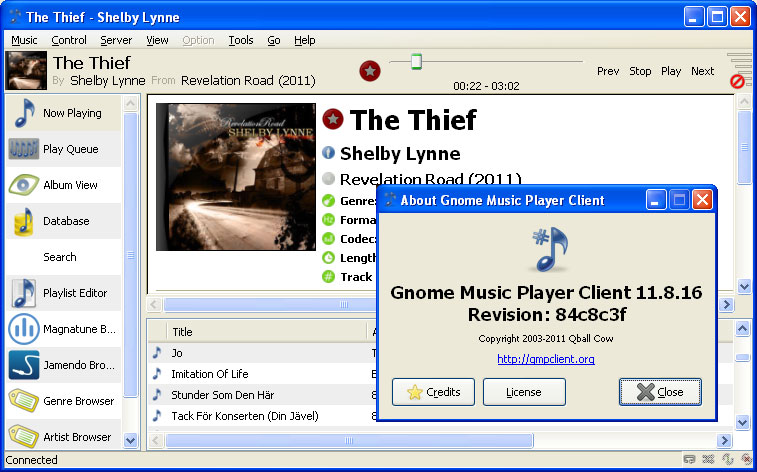
Task: Click album Revelation Road (2011) in the top header
Action: coord(248,81)
